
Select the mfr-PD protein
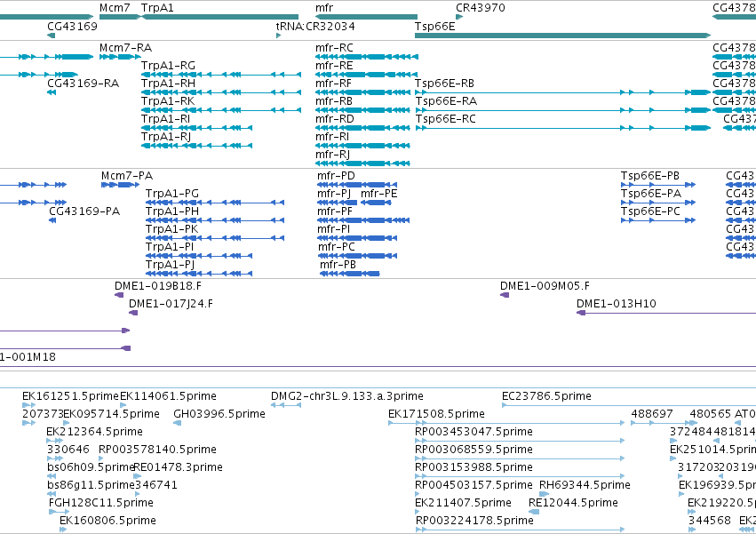coord(357,185)
